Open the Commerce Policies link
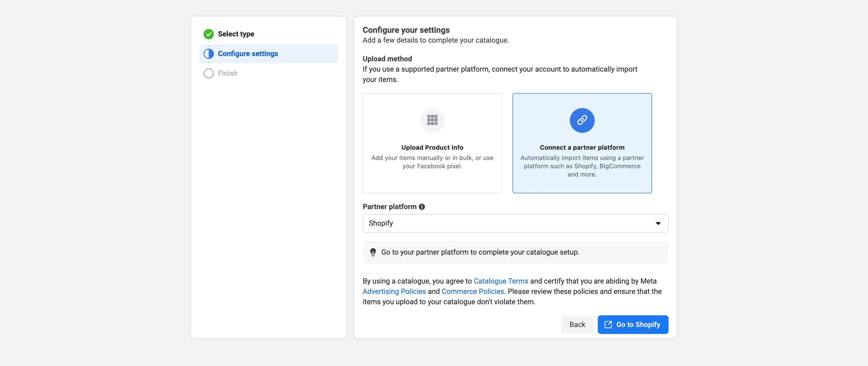 472,292
